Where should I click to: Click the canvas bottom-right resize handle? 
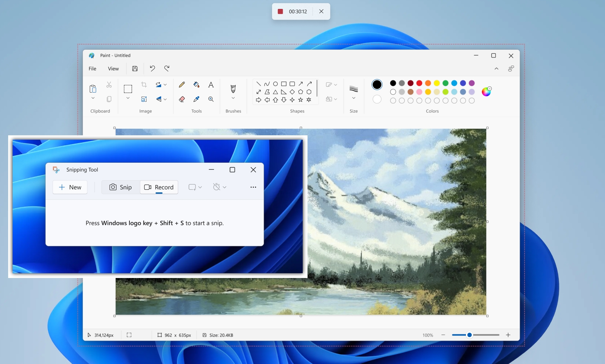[x=487, y=316]
